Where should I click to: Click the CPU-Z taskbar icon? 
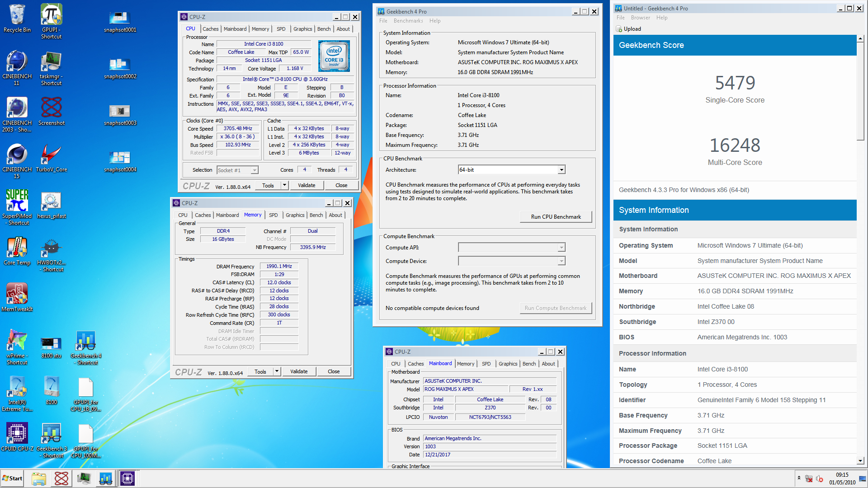pos(127,478)
